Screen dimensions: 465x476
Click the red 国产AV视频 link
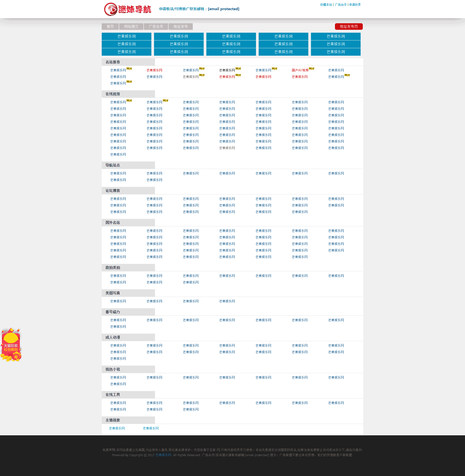tap(300, 70)
